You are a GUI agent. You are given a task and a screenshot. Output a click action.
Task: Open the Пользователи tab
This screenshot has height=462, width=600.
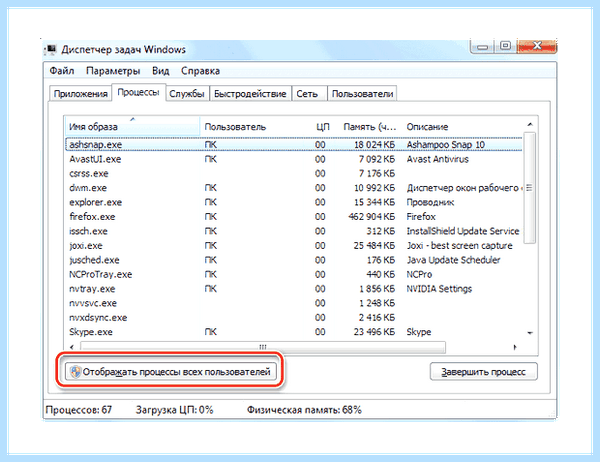pyautogui.click(x=362, y=94)
